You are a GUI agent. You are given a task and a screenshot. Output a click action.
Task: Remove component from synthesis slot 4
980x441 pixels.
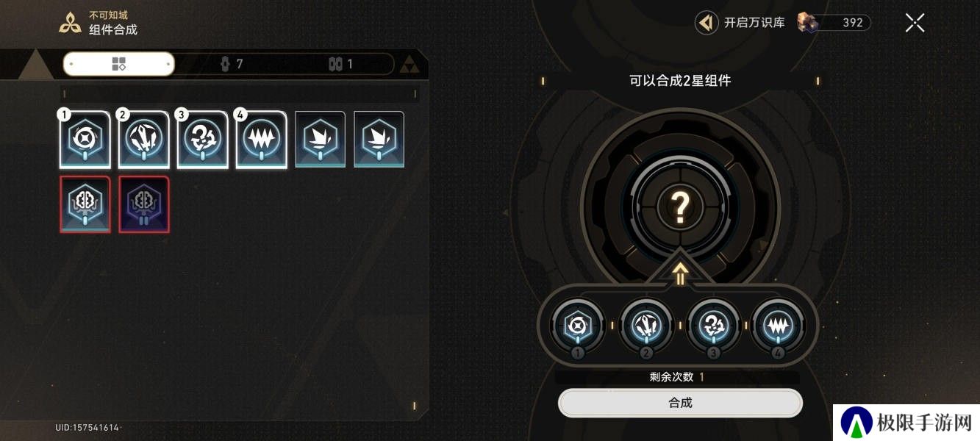(x=779, y=325)
